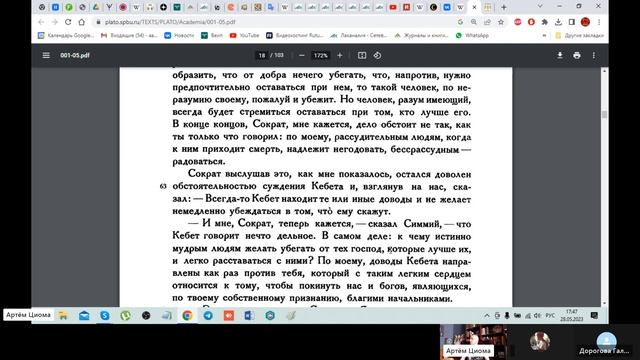Click the PDF vertical scrollbar thumb
The image size is (640, 360).
[604, 114]
